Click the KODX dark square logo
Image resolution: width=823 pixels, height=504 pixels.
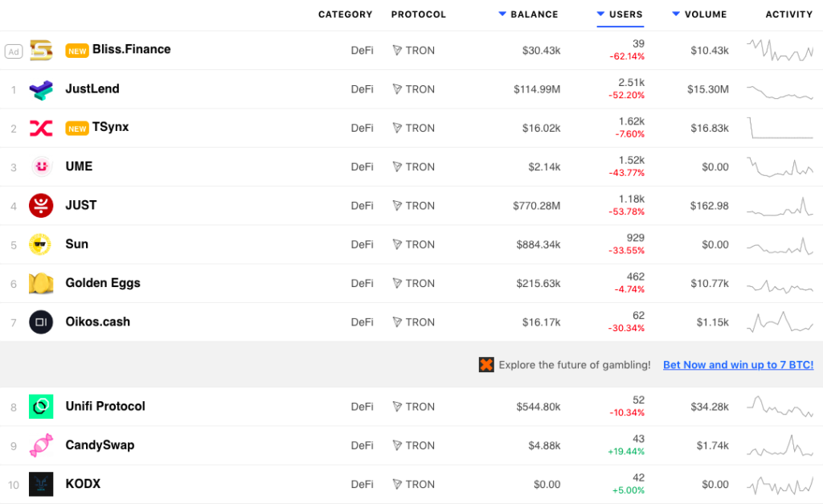coord(41,484)
